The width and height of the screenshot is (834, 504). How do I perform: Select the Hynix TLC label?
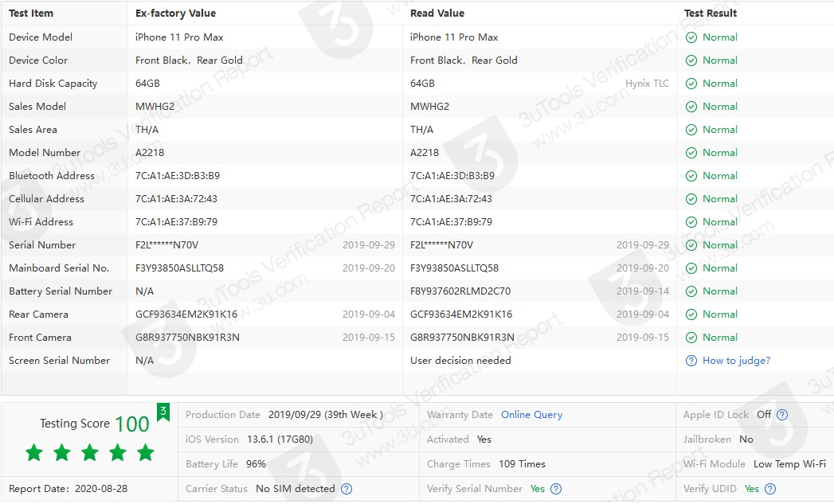pos(647,84)
